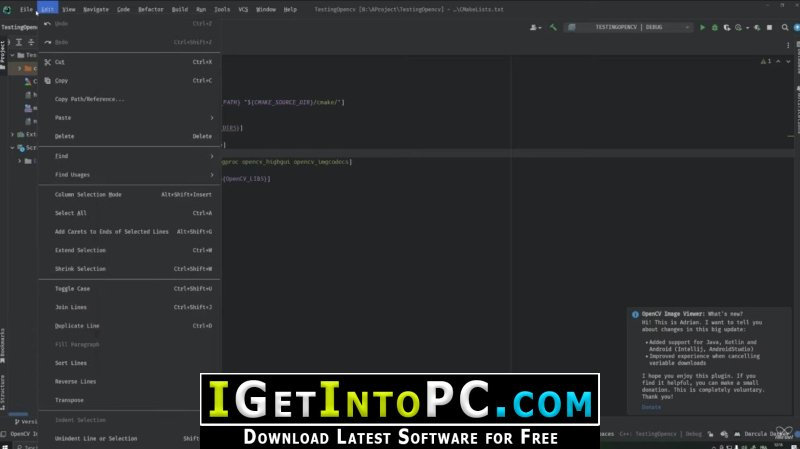
Task: Build project with the hammer icon
Action: click(x=553, y=28)
